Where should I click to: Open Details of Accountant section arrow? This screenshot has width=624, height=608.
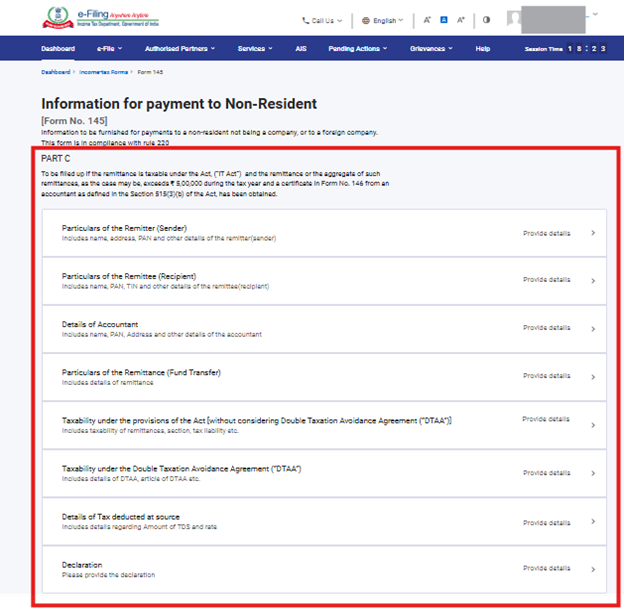[593, 328]
